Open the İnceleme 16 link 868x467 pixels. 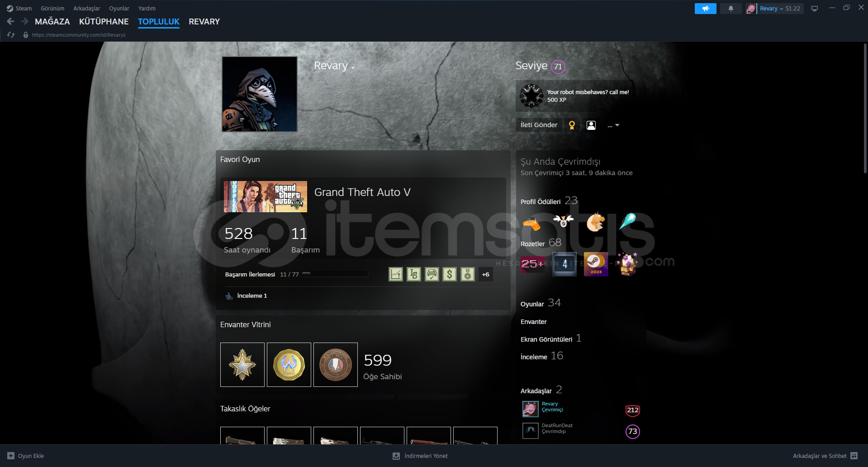point(542,356)
